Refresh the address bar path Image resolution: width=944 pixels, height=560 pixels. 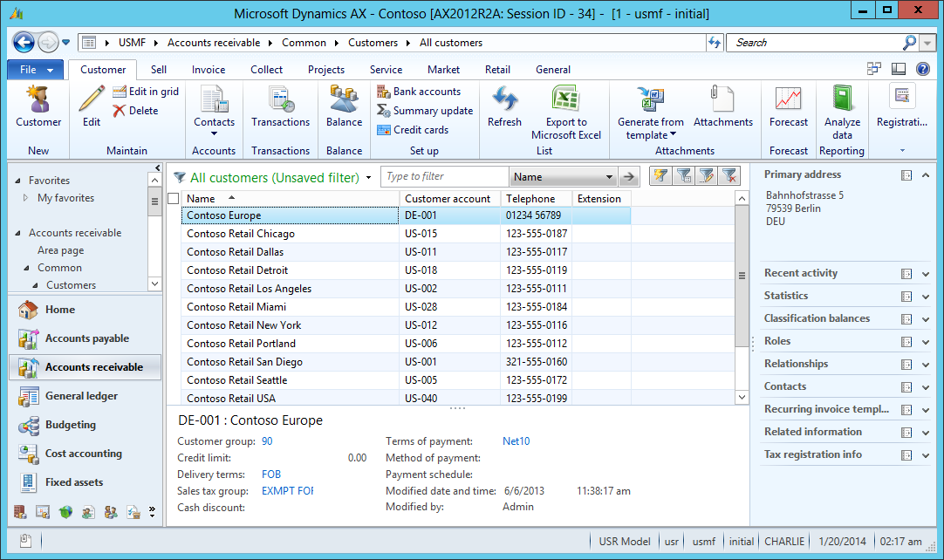click(715, 43)
